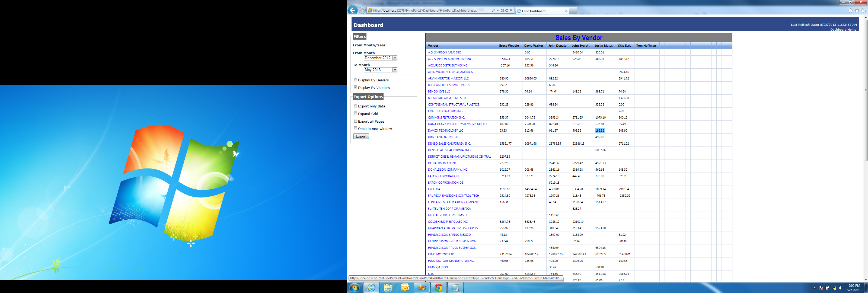The height and width of the screenshot is (293, 868).
Task: Uncheck the Display By Vendors checkbox
Action: pos(356,87)
